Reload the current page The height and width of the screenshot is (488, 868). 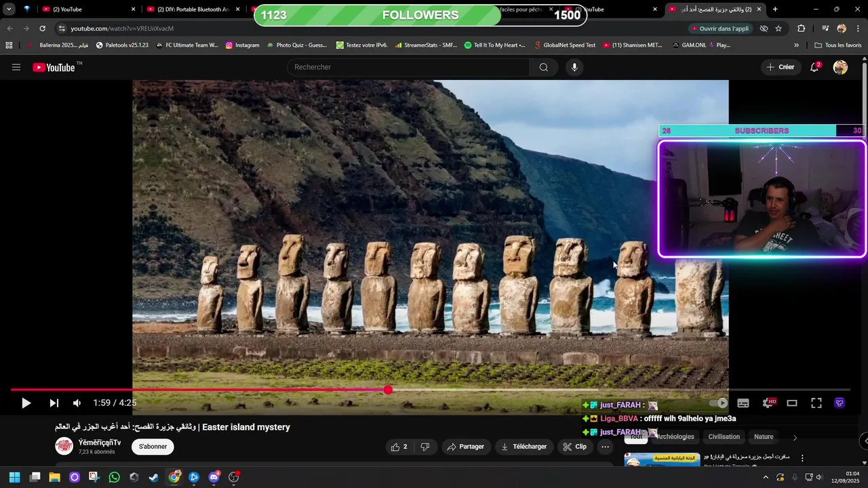coord(42,28)
